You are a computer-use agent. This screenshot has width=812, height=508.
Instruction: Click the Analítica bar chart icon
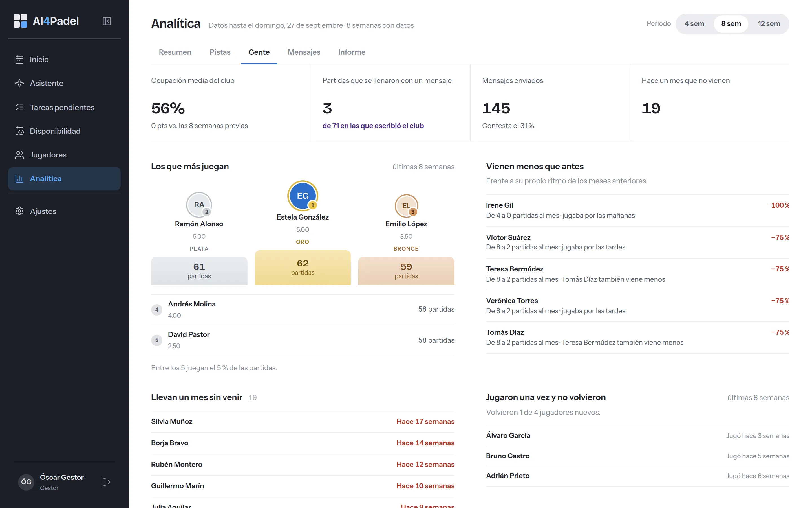[x=19, y=178]
